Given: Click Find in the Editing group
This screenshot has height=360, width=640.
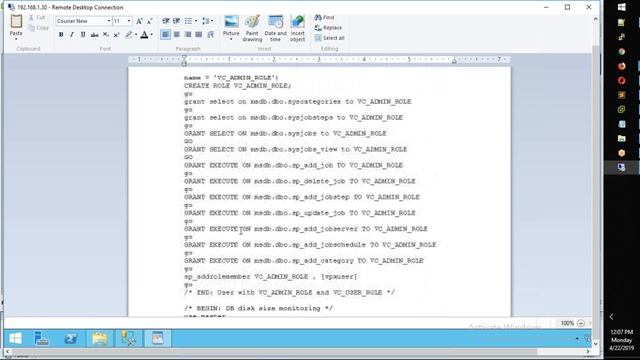Looking at the screenshot, I should (324, 18).
